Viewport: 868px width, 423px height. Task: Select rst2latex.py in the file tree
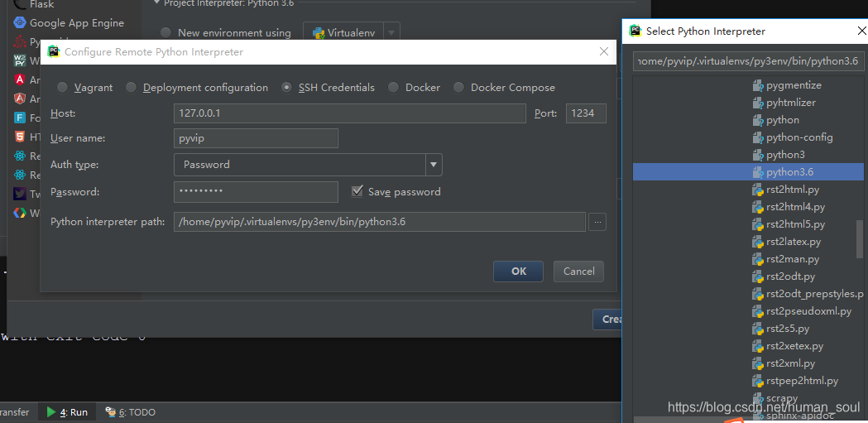click(794, 242)
